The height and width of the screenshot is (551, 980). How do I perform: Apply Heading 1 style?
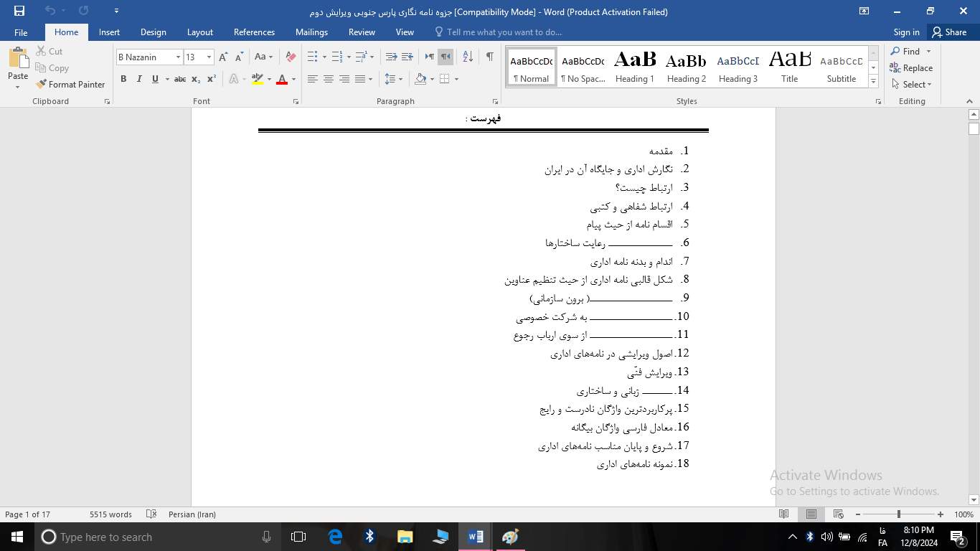635,67
